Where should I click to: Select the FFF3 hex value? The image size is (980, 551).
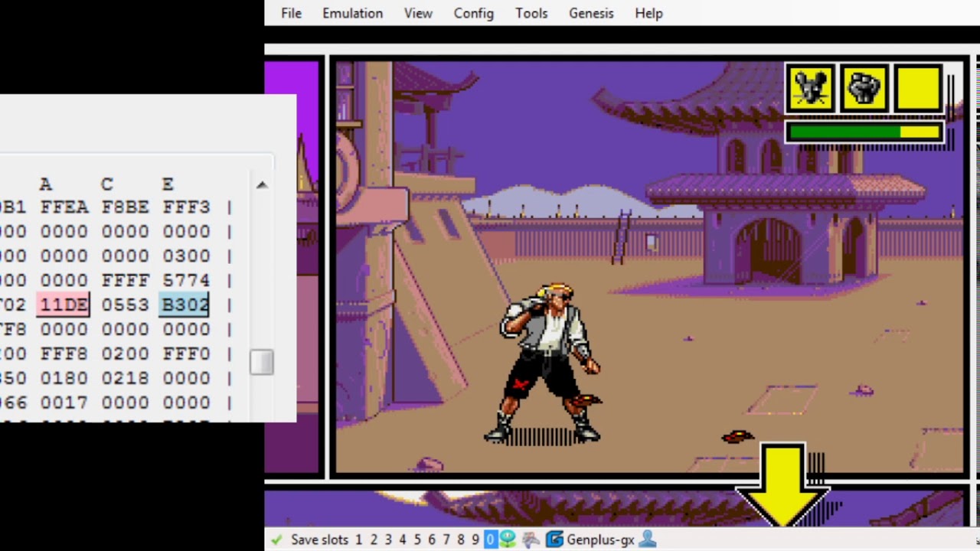point(185,207)
